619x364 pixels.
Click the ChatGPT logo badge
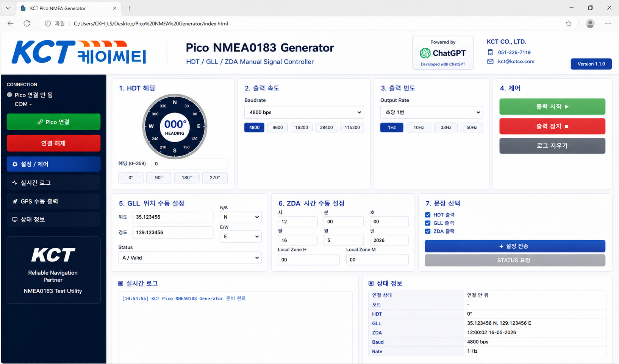[443, 53]
